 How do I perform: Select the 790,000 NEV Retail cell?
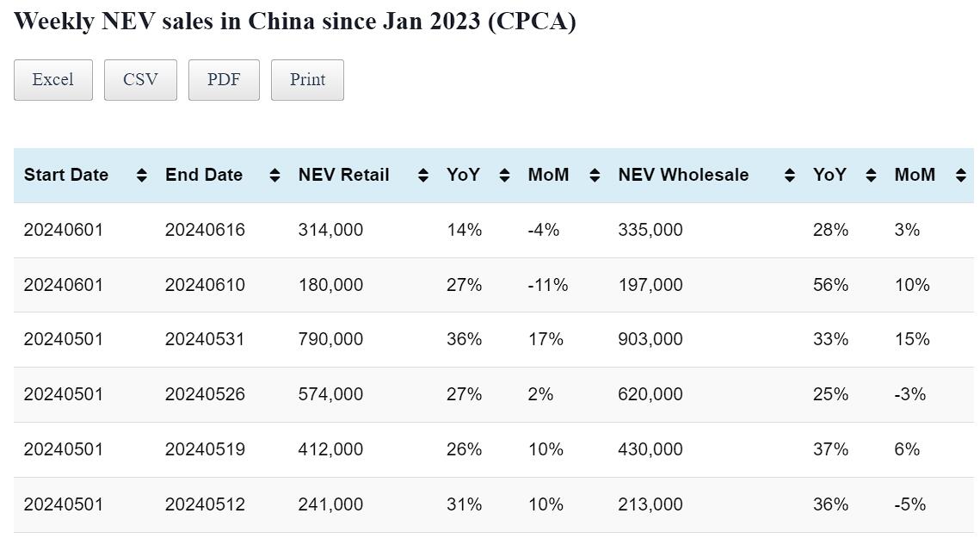(330, 339)
